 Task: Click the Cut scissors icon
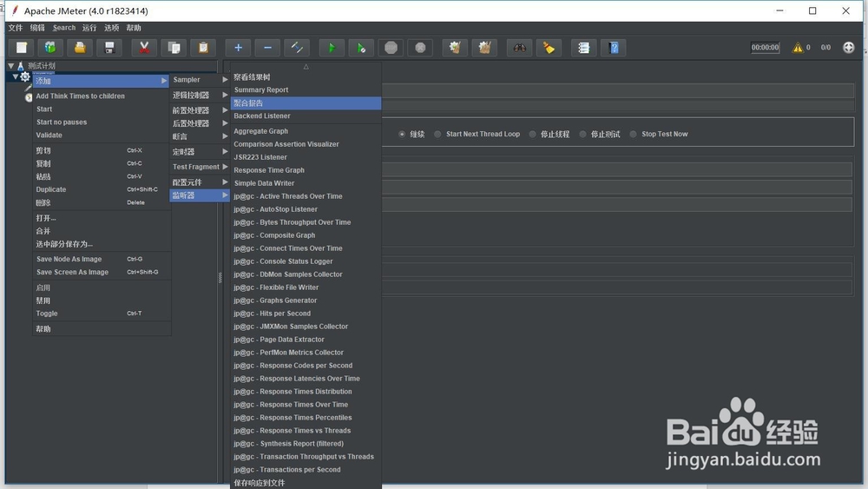coord(144,48)
